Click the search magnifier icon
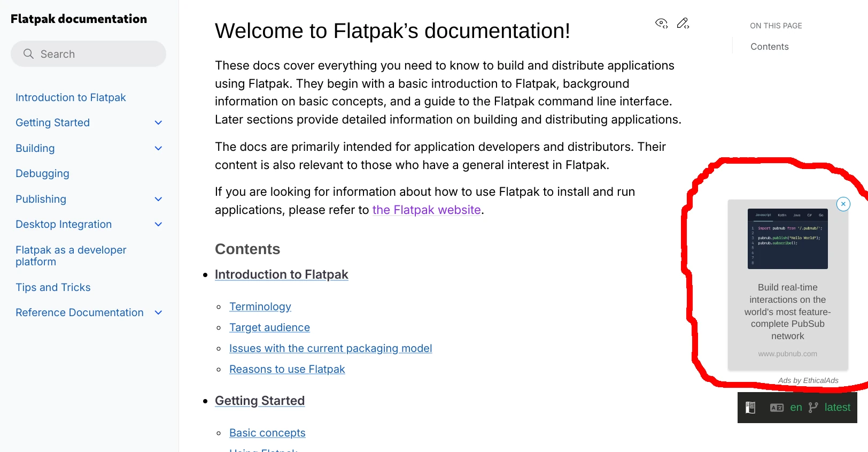Image resolution: width=868 pixels, height=452 pixels. coord(28,54)
